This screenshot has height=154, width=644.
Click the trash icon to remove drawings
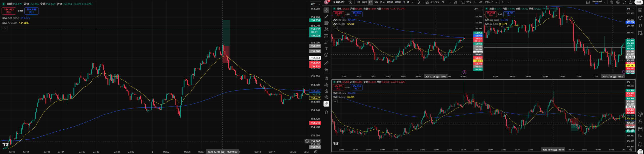pyautogui.click(x=326, y=112)
